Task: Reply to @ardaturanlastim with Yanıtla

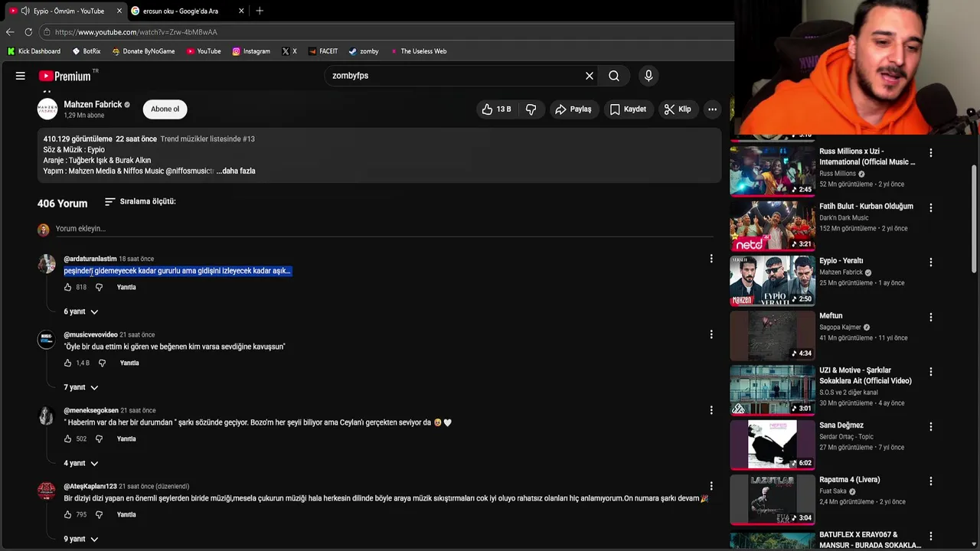Action: coord(126,287)
